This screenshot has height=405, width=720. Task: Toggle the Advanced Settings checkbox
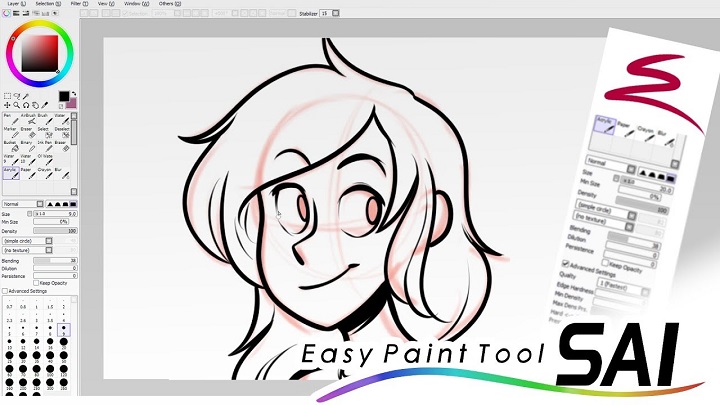point(5,291)
